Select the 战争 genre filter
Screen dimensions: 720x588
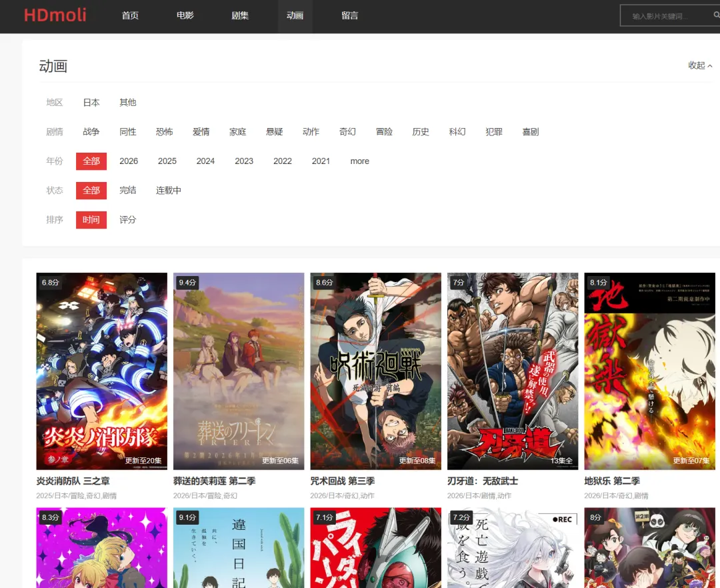coord(91,132)
